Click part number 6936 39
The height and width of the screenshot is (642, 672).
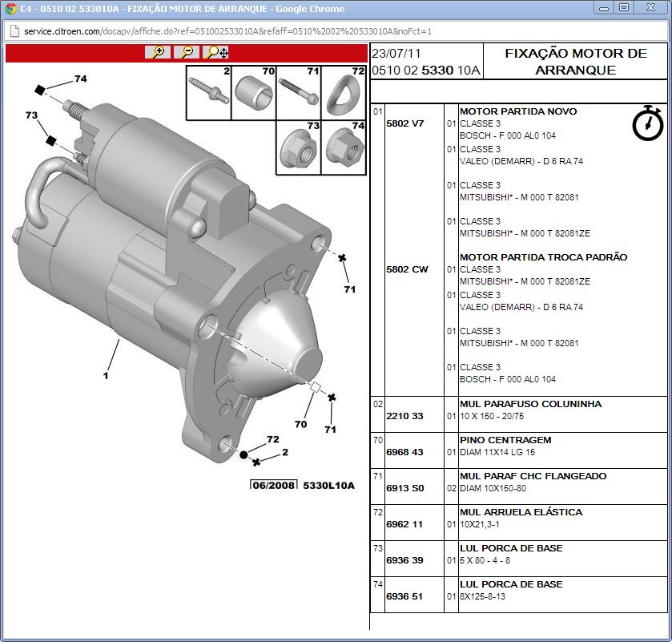404,560
